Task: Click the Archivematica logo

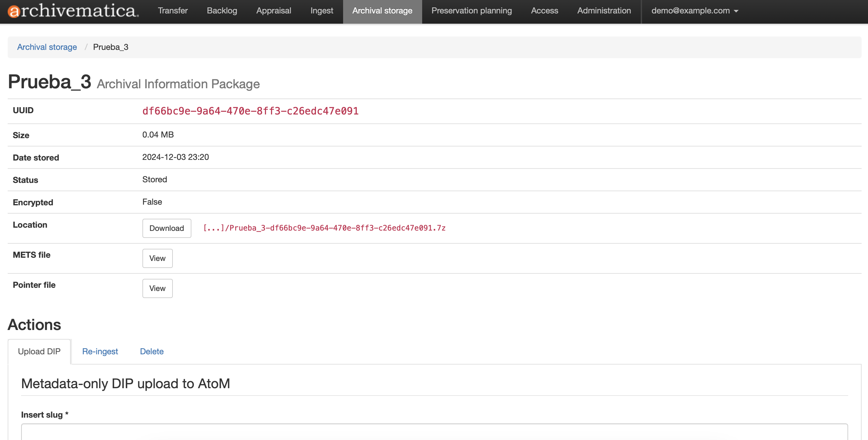Action: click(73, 11)
